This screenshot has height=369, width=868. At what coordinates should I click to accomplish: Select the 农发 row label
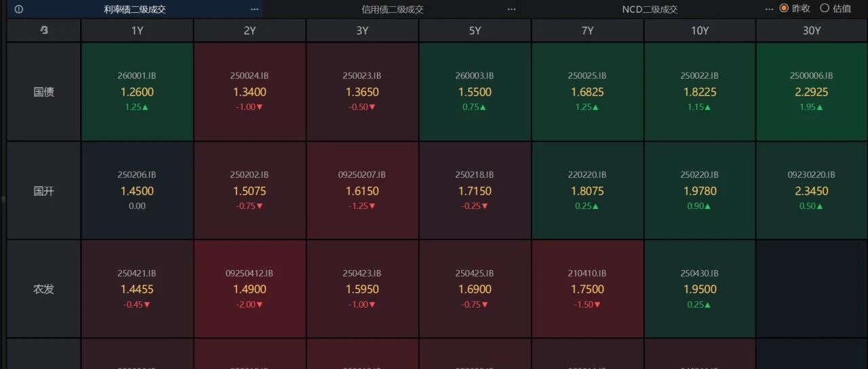pos(44,289)
